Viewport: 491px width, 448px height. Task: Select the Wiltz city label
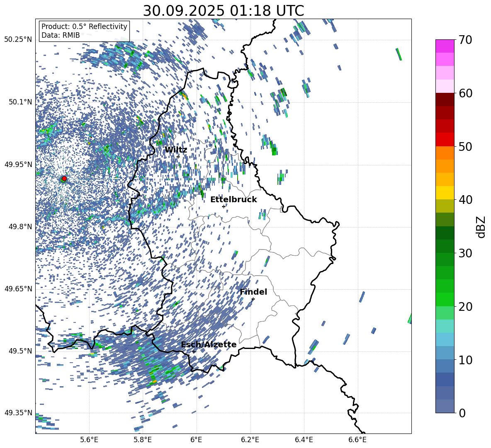pyautogui.click(x=176, y=150)
